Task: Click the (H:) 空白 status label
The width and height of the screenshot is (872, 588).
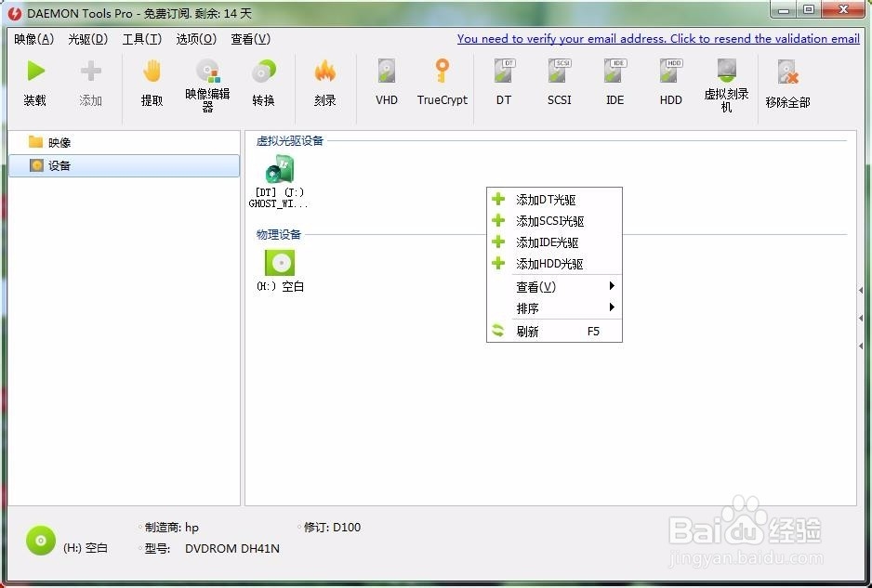Action: tap(86, 548)
